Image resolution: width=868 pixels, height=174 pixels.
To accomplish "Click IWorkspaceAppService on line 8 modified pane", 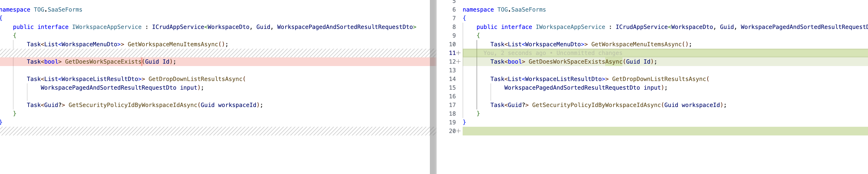I will 570,27.
